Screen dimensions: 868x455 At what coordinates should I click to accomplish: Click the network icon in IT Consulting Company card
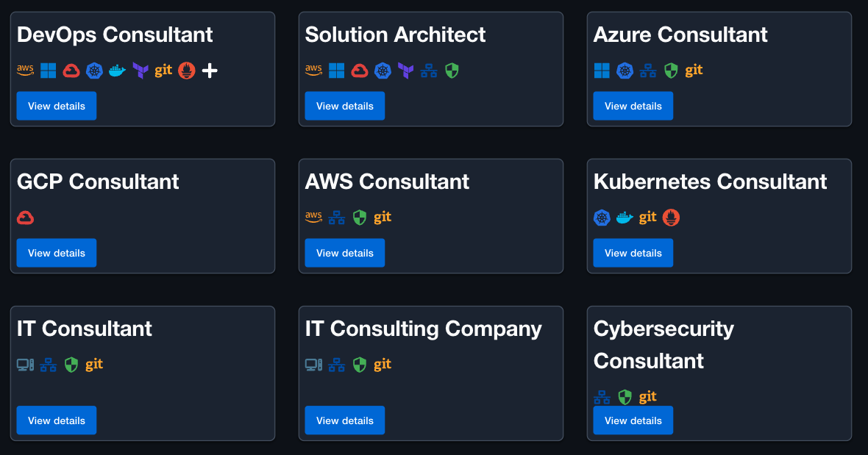[x=337, y=365]
